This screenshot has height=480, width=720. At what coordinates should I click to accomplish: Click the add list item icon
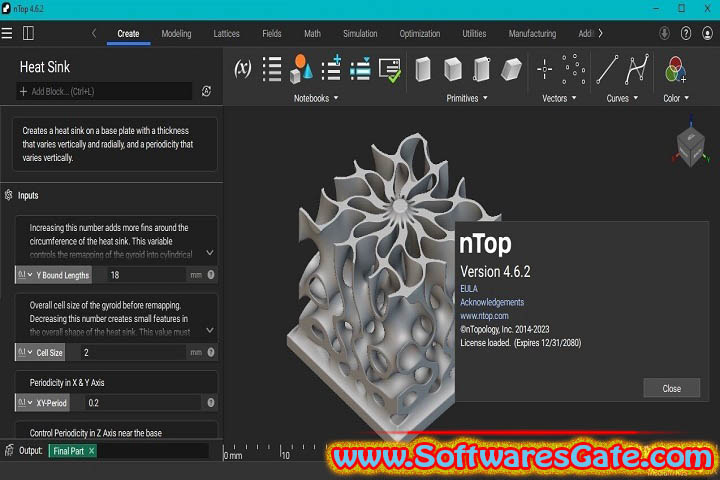pyautogui.click(x=331, y=68)
